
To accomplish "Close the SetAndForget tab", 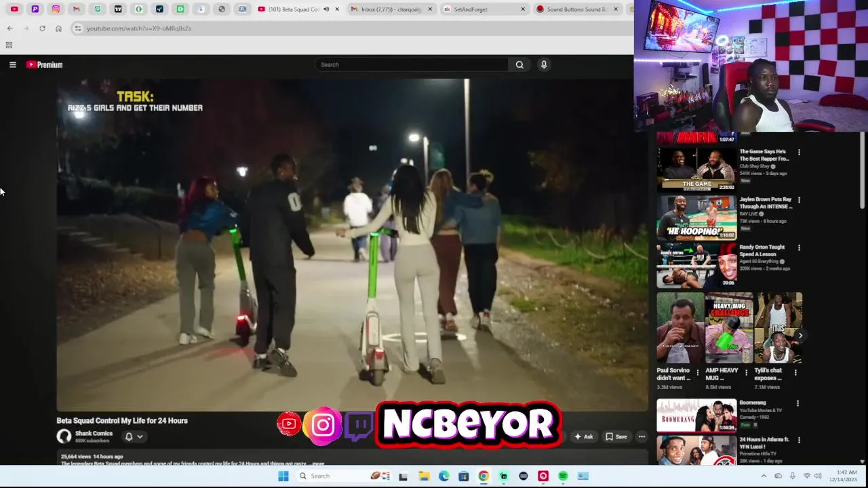I will pyautogui.click(x=522, y=9).
